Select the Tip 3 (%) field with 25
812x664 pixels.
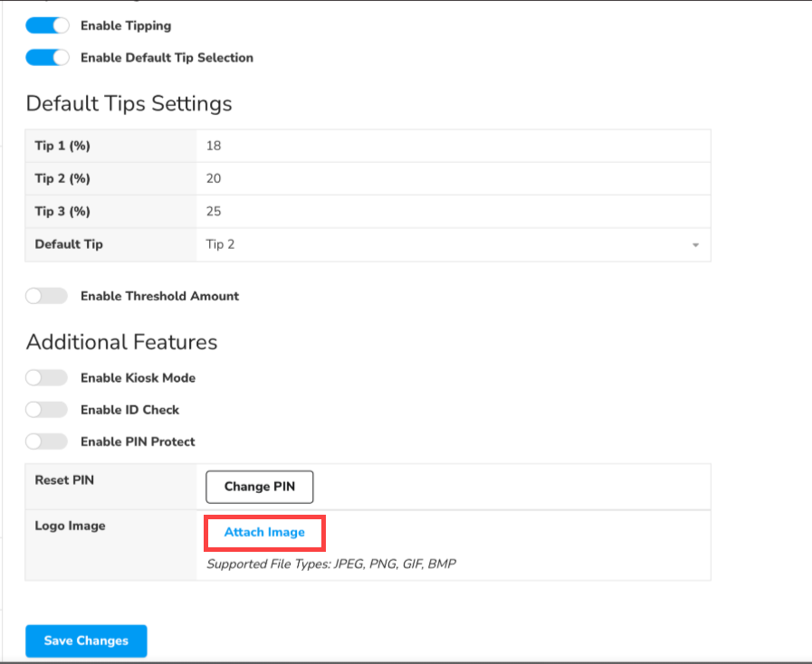click(453, 212)
